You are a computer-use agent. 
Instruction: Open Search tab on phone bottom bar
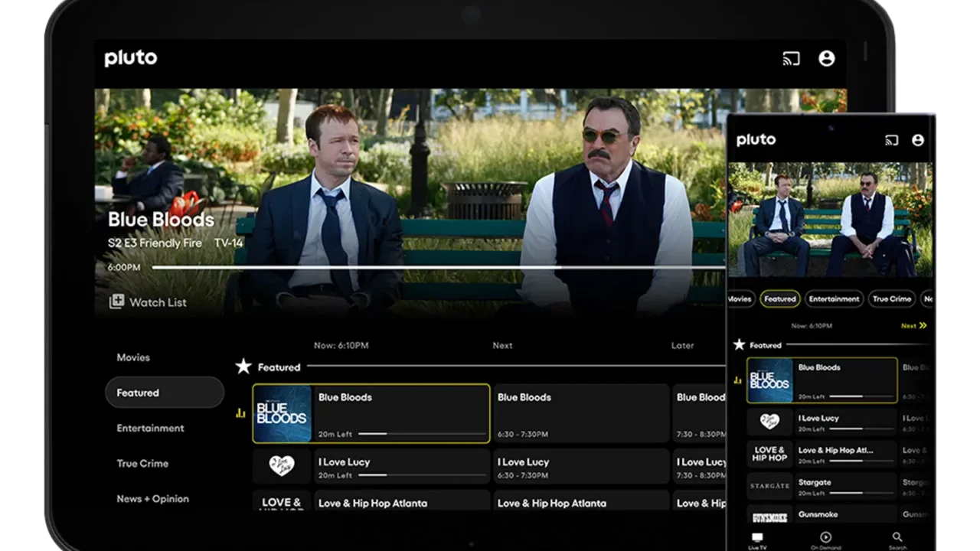tap(897, 541)
